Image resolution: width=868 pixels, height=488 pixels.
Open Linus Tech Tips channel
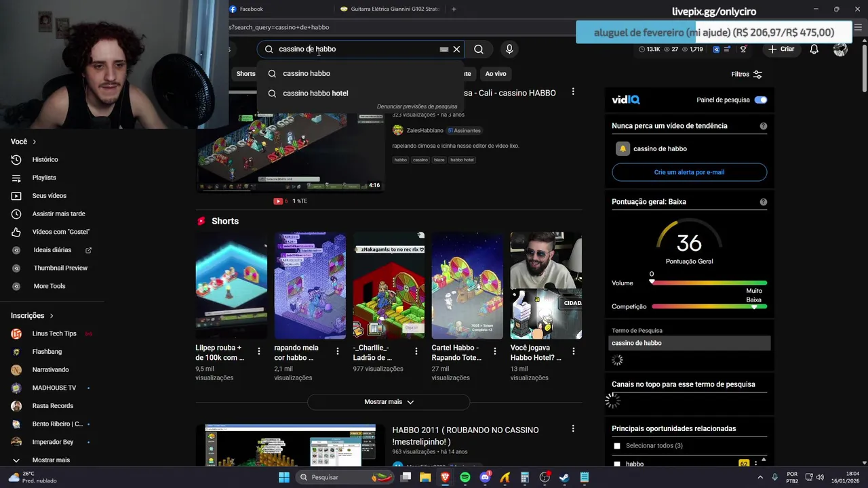(x=53, y=333)
